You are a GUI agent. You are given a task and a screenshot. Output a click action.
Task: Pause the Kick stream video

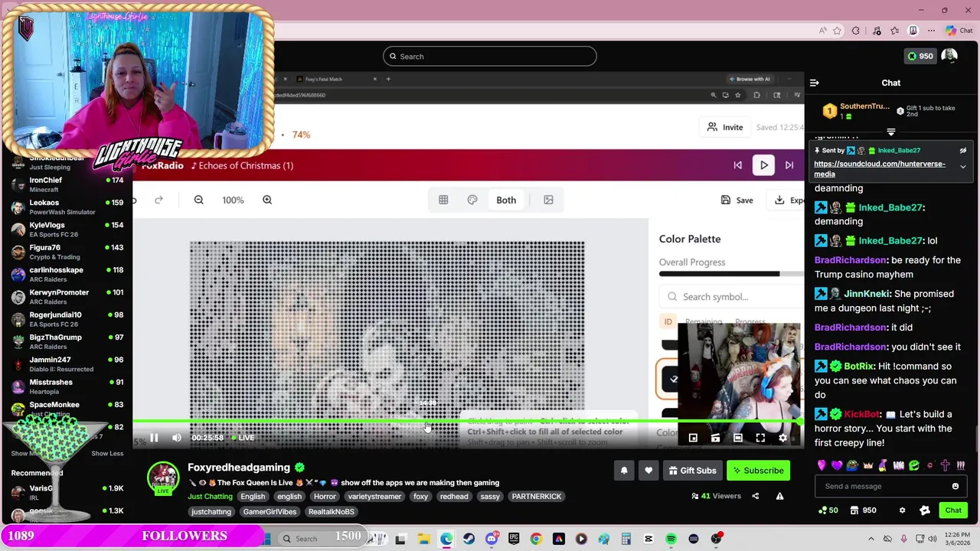(154, 438)
